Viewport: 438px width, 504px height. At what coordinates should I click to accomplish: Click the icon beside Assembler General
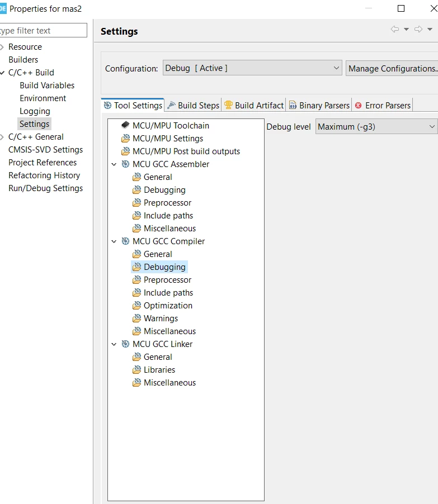point(137,177)
